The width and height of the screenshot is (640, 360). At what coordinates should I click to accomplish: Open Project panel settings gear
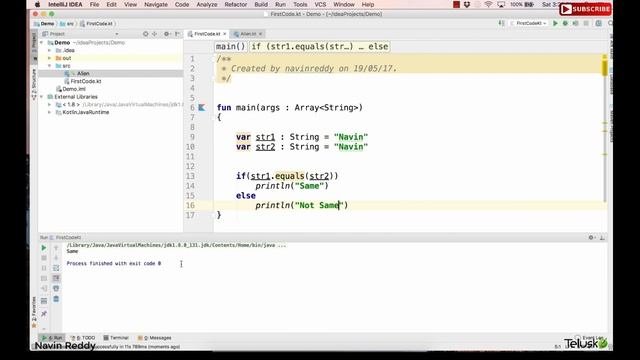pos(167,34)
